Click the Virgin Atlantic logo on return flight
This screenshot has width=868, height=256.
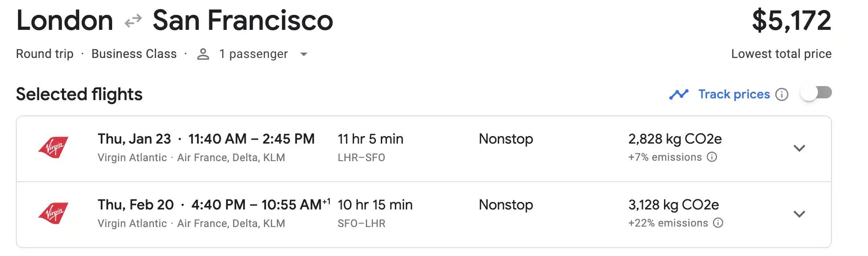point(53,213)
